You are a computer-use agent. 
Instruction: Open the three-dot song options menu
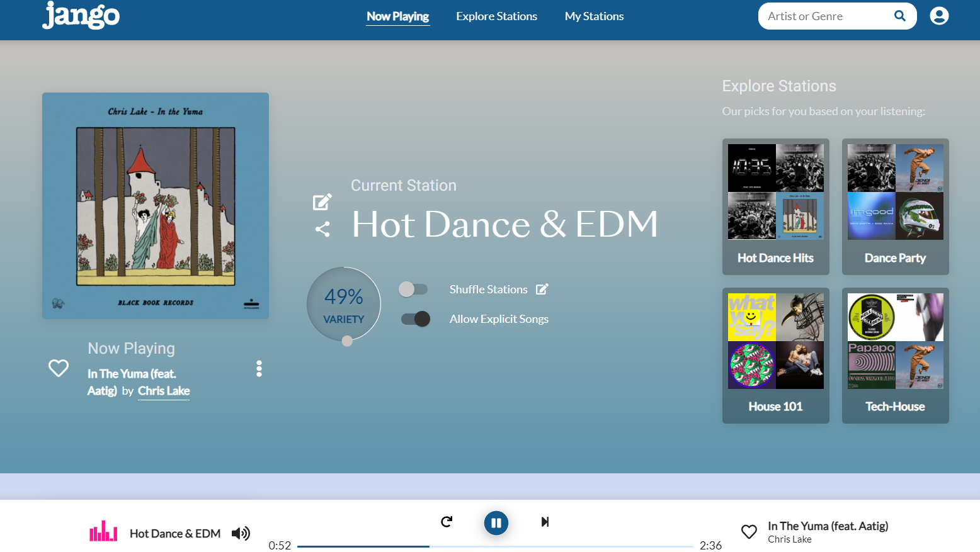259,369
